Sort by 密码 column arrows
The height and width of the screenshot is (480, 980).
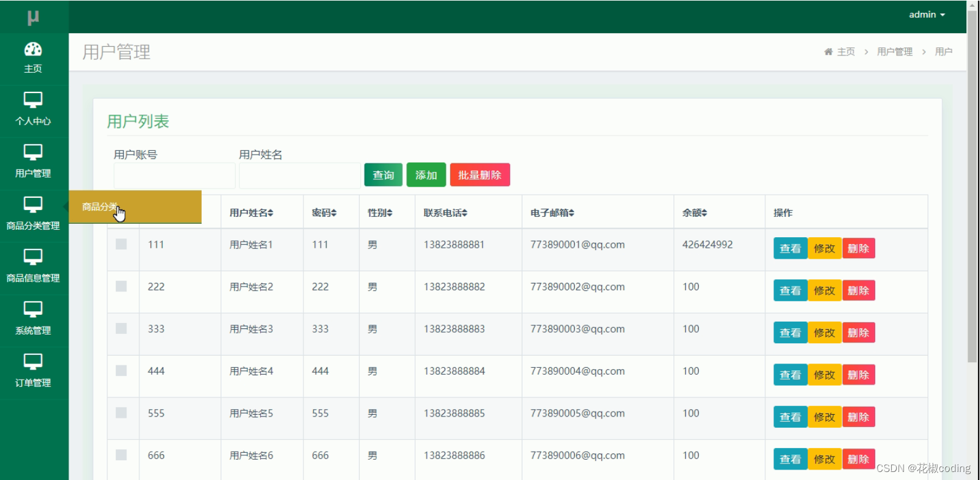click(x=334, y=213)
